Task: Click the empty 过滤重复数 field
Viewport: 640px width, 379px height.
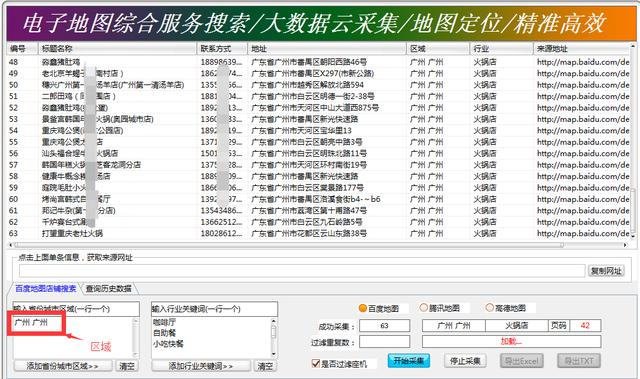Action: click(x=384, y=342)
